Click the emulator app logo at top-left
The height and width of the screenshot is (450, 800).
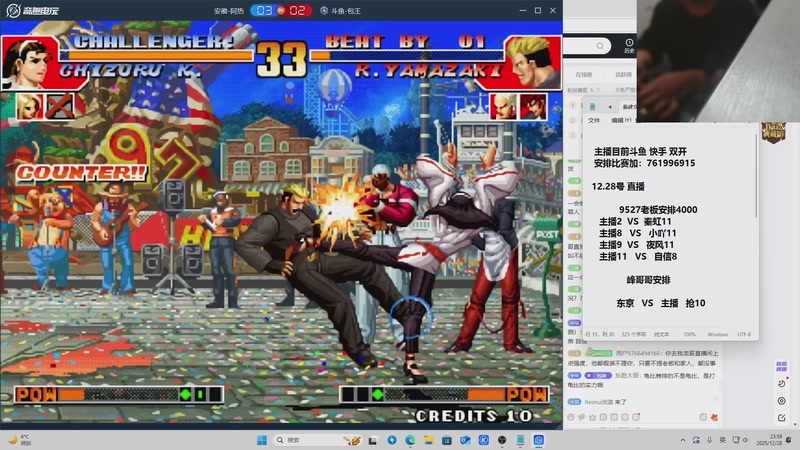[x=13, y=10]
